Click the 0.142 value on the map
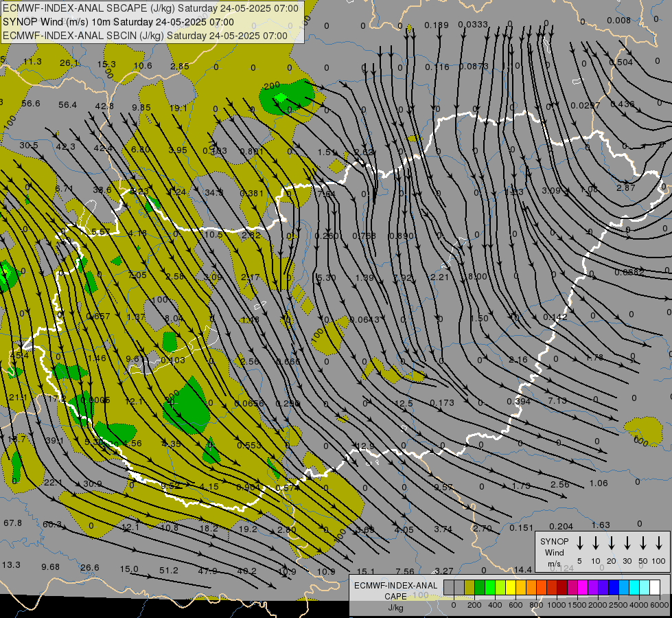The height and width of the screenshot is (618, 672). click(555, 317)
